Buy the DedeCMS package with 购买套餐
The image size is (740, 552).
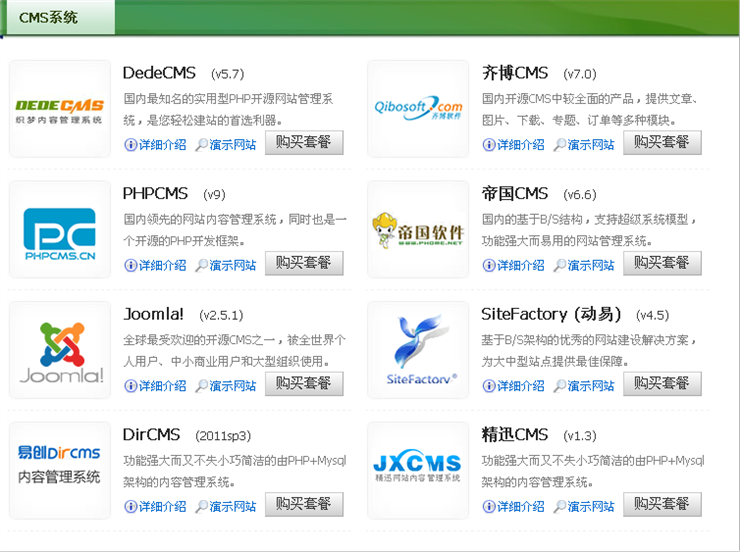304,142
